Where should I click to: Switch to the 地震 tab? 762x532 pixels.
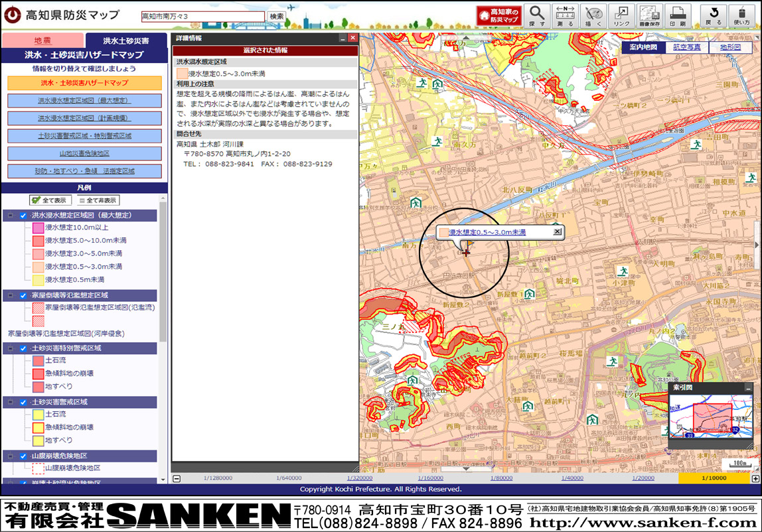tap(42, 40)
